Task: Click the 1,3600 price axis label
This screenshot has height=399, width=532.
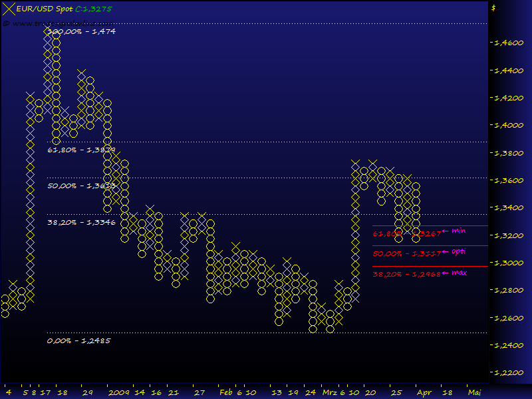Action: [507, 180]
